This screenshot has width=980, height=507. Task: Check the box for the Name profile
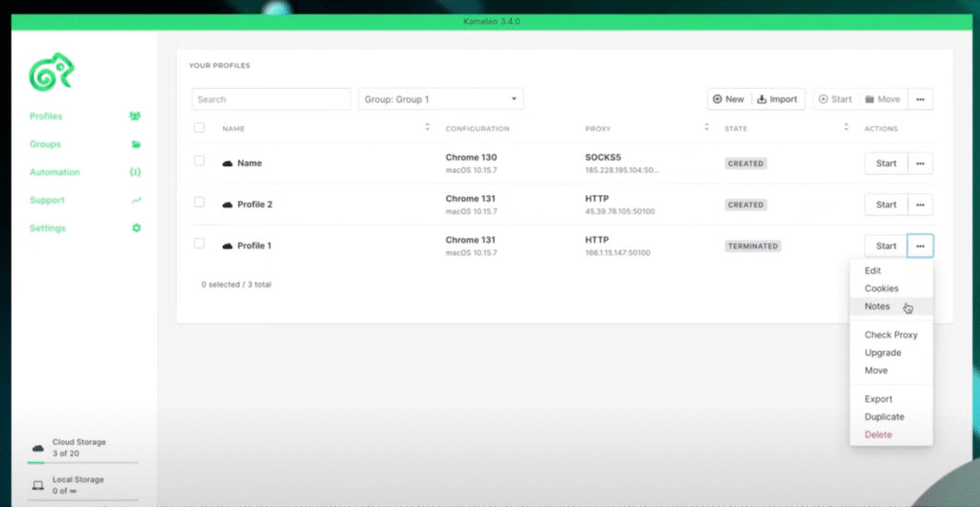click(199, 161)
